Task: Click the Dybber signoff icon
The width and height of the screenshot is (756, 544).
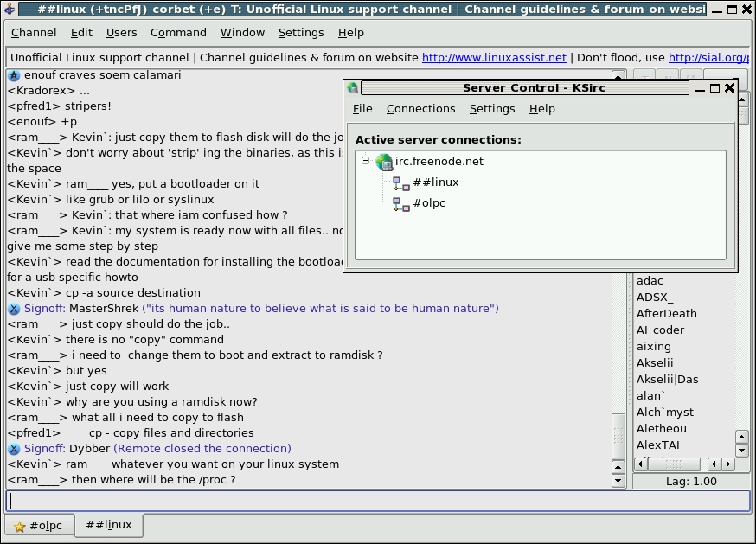Action: (14, 449)
